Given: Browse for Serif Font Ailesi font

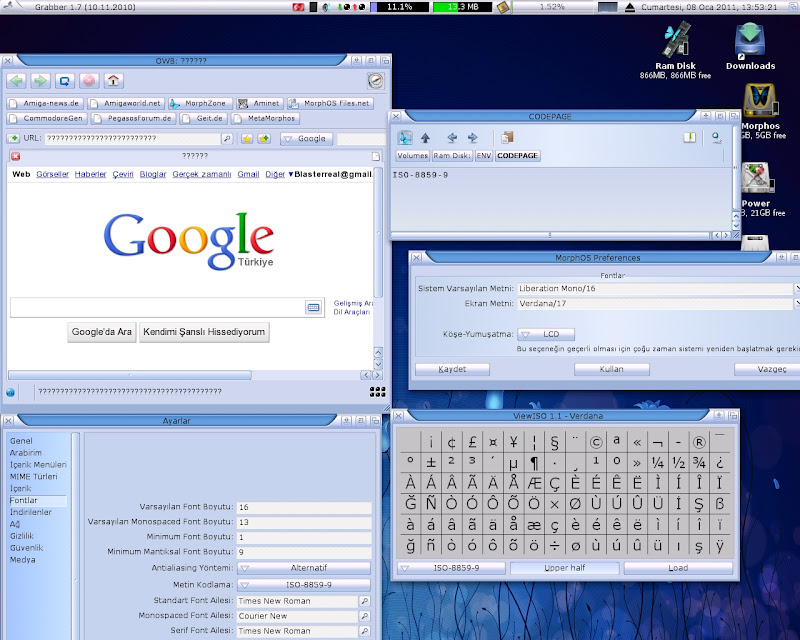Looking at the screenshot, I should (364, 631).
